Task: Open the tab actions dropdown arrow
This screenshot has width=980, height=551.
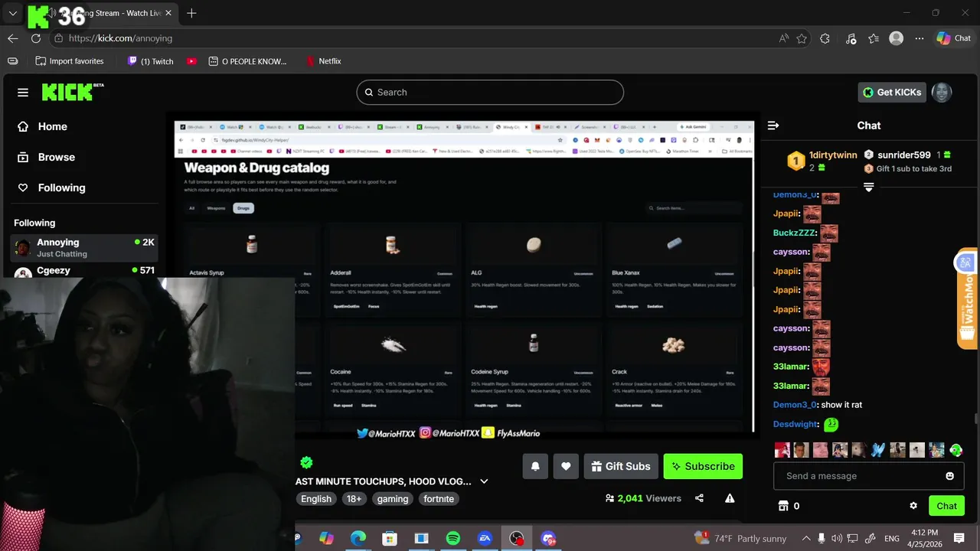Action: click(x=13, y=13)
